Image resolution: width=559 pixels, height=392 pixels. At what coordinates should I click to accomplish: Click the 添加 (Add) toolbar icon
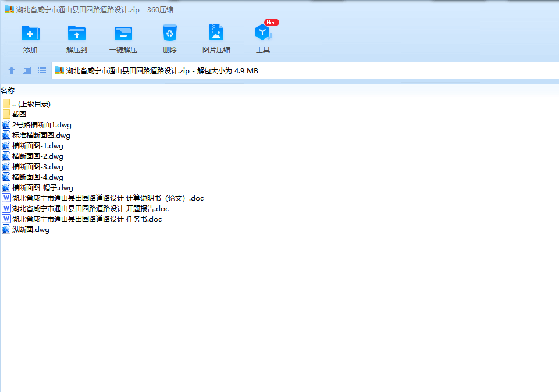click(x=30, y=34)
